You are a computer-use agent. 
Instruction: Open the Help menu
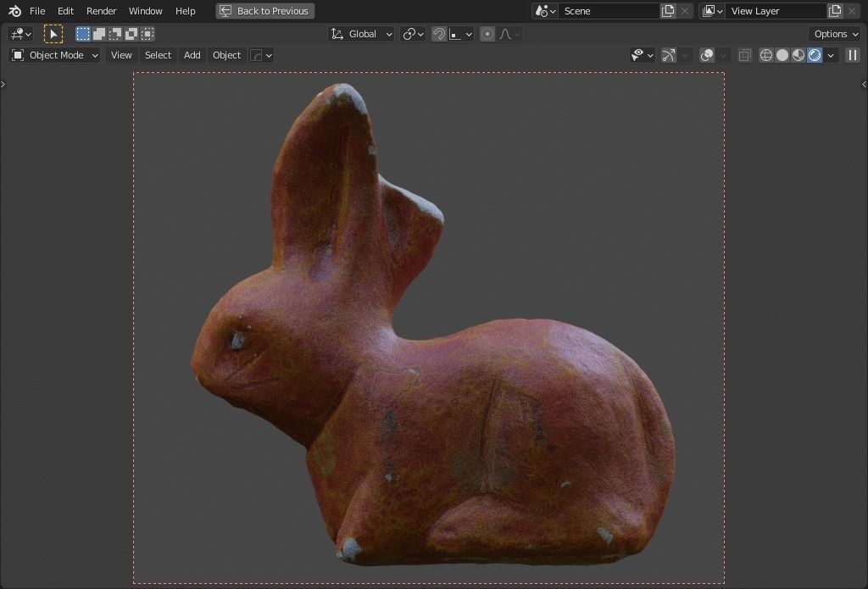[x=185, y=11]
